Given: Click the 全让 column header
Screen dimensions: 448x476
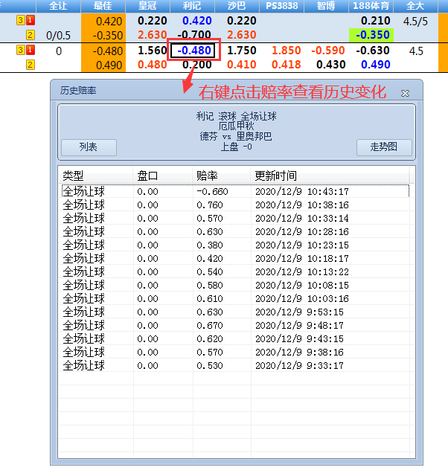Looking at the screenshot, I should 58,6.
